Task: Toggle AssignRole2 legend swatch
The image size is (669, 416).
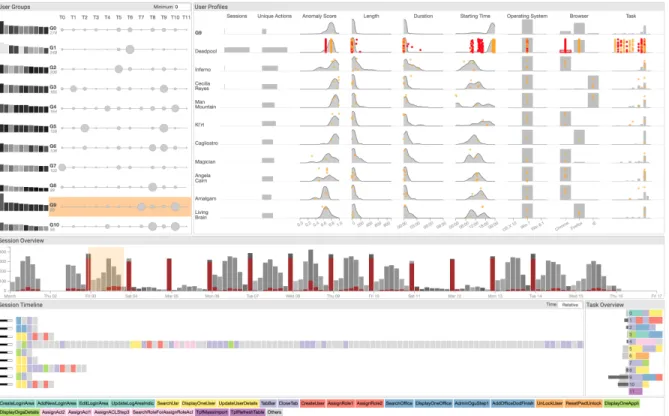Action: pos(369,403)
